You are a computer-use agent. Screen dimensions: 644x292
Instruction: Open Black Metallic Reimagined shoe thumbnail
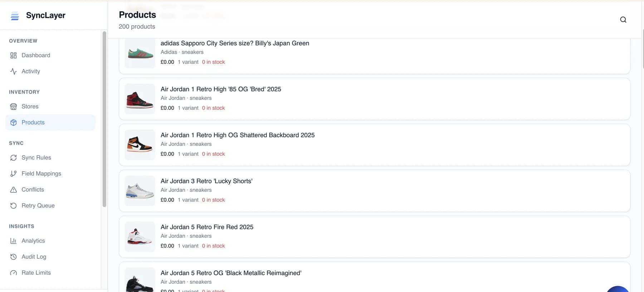[140, 280]
